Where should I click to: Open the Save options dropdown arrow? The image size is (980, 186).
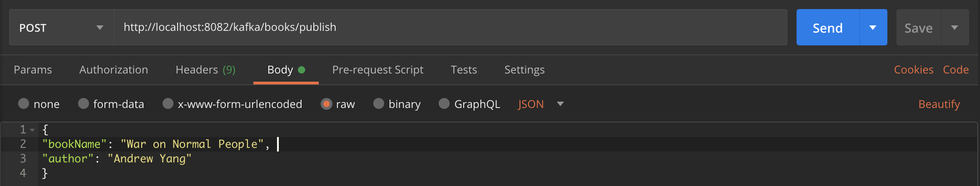pyautogui.click(x=955, y=28)
